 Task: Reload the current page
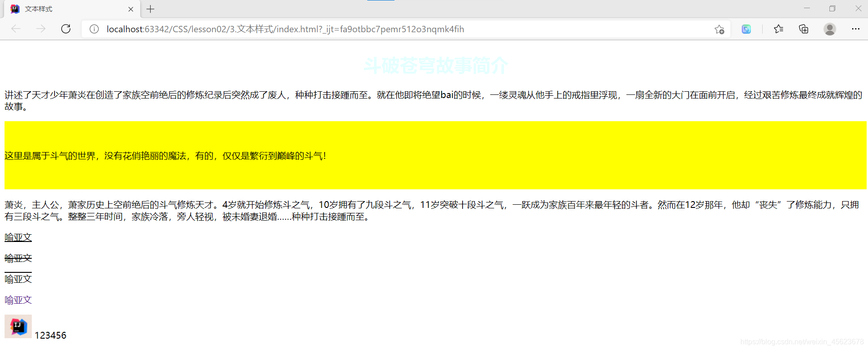coord(66,29)
